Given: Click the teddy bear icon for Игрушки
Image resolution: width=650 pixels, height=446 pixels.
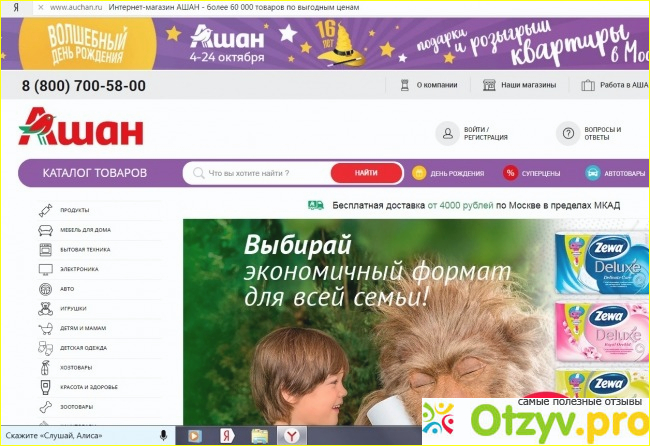Looking at the screenshot, I should point(46,309).
